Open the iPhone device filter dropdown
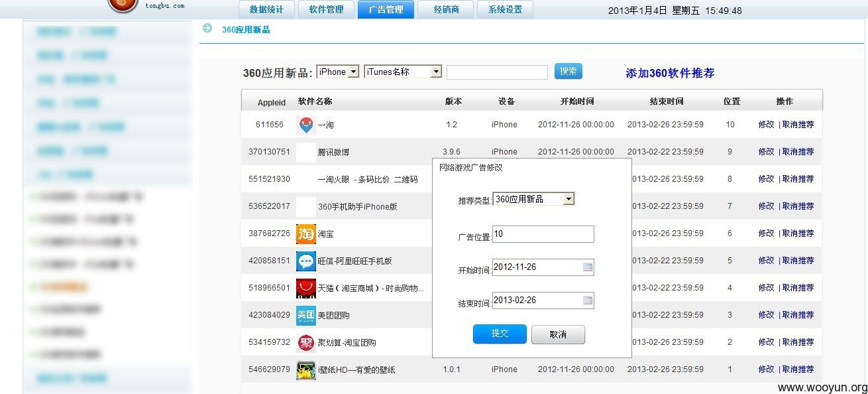 pyautogui.click(x=337, y=72)
